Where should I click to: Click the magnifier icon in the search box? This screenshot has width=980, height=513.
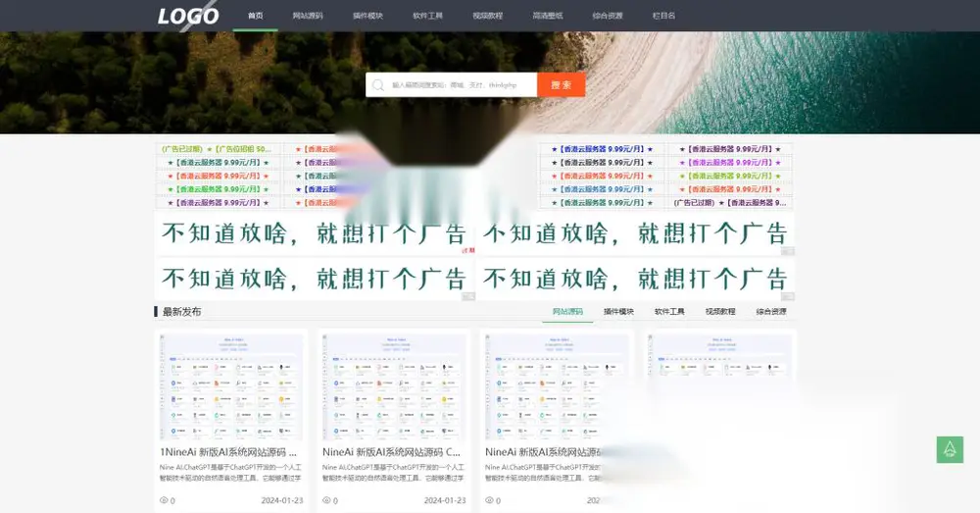click(x=378, y=85)
